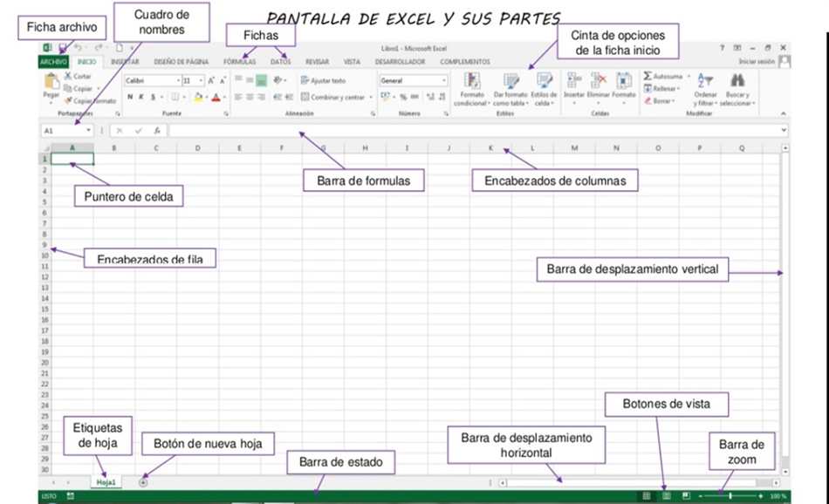
Task: Open the Borrar eraser menu
Action: coord(659,100)
